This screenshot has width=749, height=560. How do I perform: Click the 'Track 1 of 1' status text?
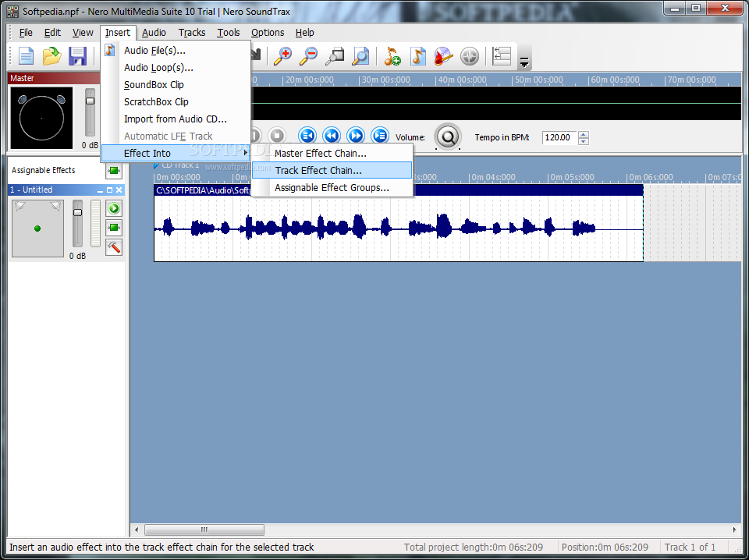(690, 547)
